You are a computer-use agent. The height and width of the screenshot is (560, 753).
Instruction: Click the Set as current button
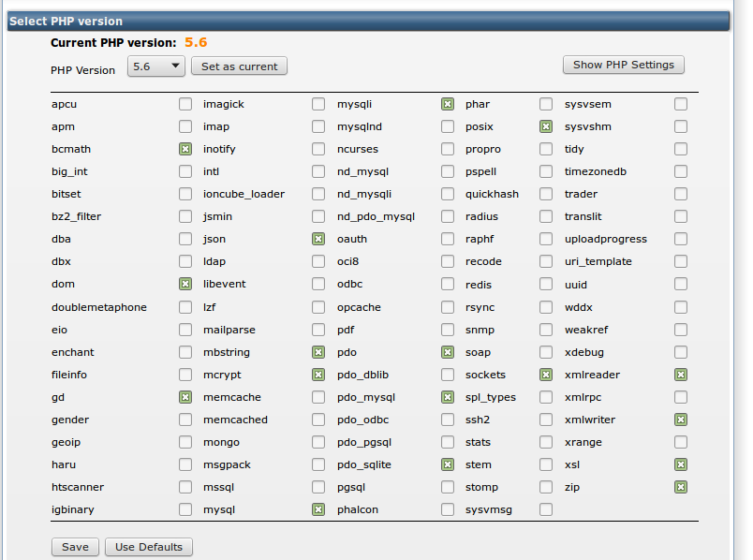point(239,66)
